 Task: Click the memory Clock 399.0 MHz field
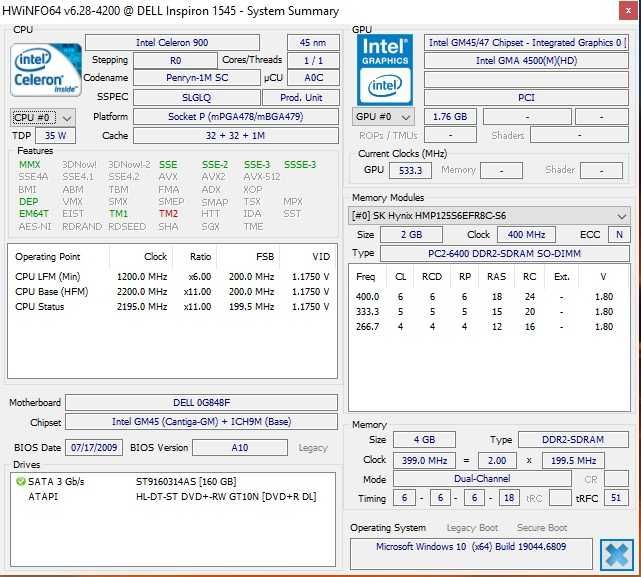coord(424,461)
